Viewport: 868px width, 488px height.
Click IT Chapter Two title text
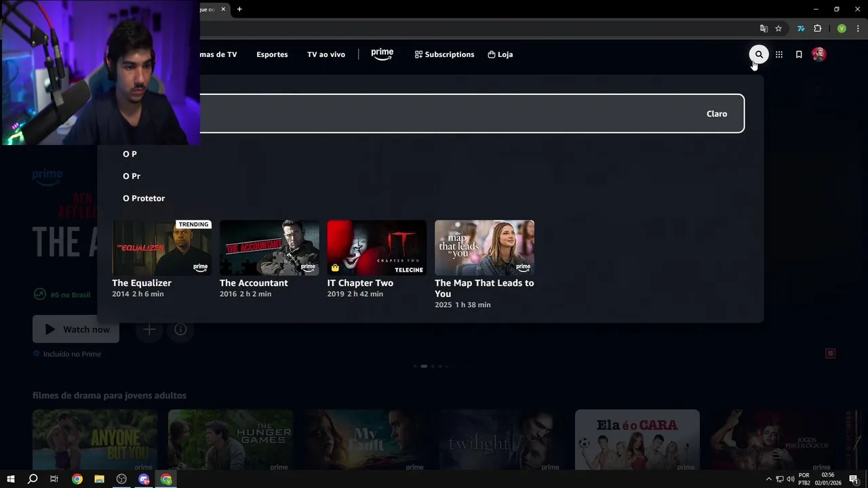coord(360,283)
